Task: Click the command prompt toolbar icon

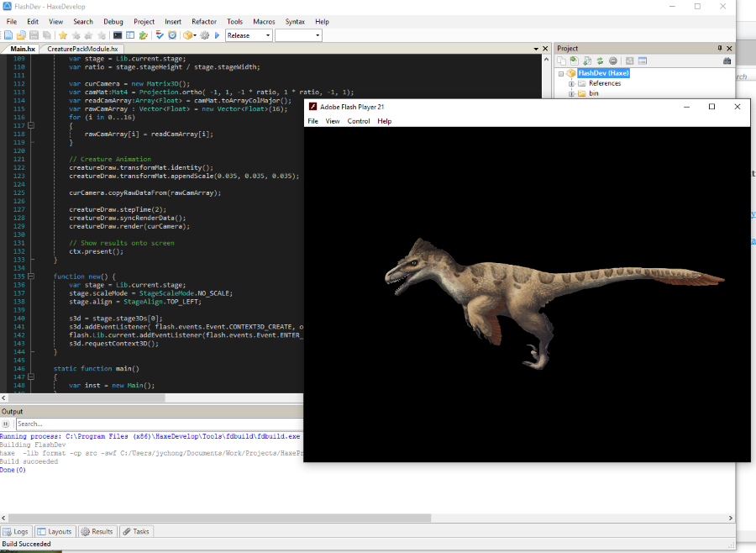Action: tap(118, 35)
